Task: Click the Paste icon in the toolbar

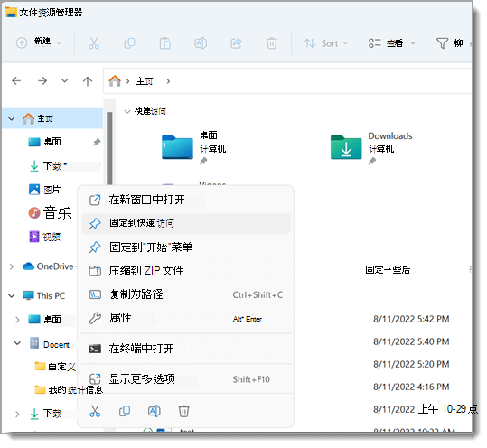Action: point(165,43)
